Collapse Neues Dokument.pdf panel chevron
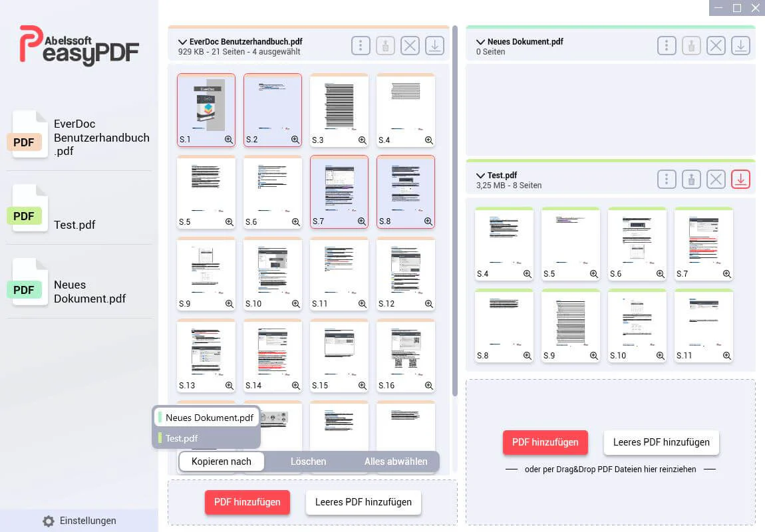This screenshot has width=765, height=532. [x=480, y=42]
